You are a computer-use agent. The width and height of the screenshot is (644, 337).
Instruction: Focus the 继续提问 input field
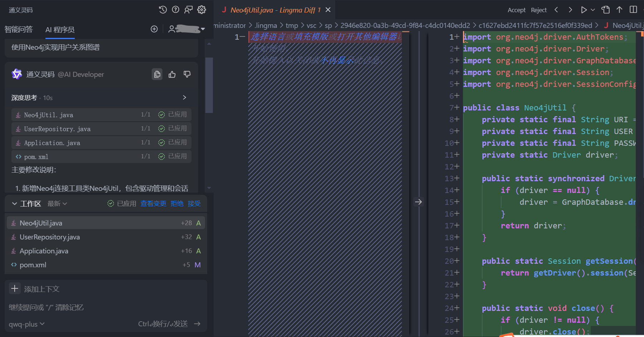click(x=106, y=307)
